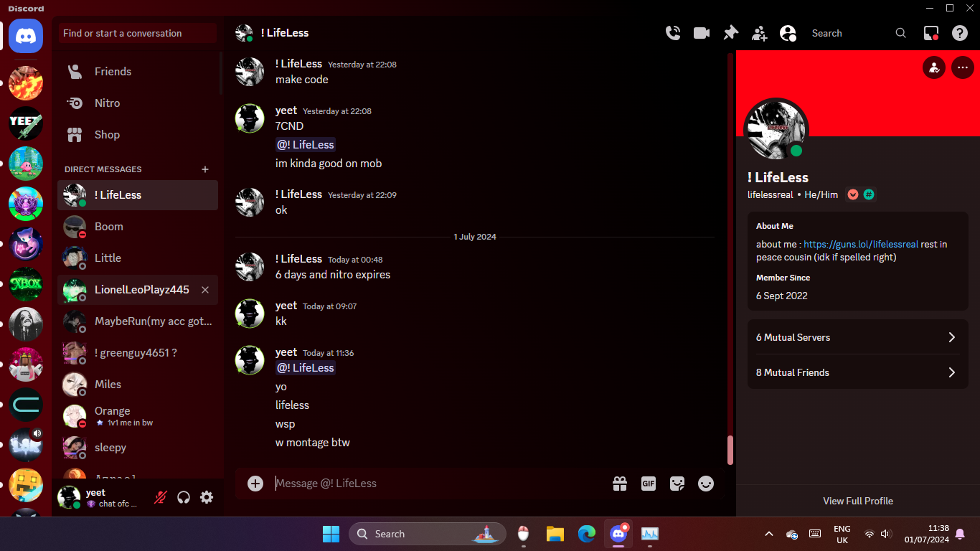The height and width of the screenshot is (551, 980).
Task: Click the large ! LifeLess profile avatar
Action: (776, 130)
